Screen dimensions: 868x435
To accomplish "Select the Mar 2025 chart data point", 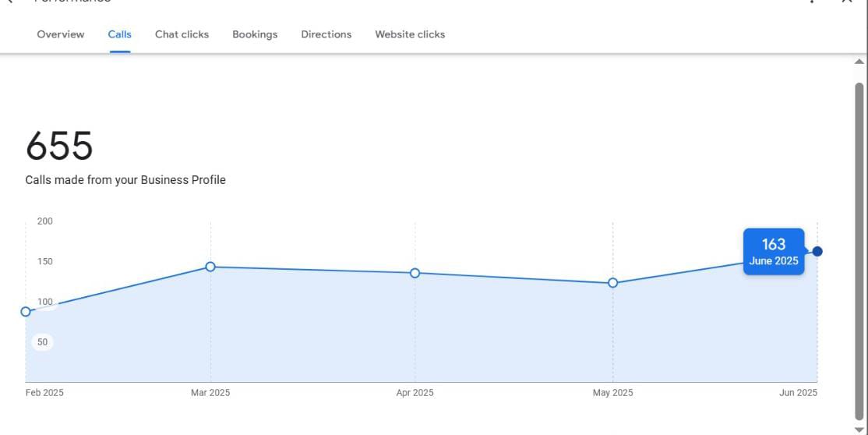I will (x=210, y=267).
